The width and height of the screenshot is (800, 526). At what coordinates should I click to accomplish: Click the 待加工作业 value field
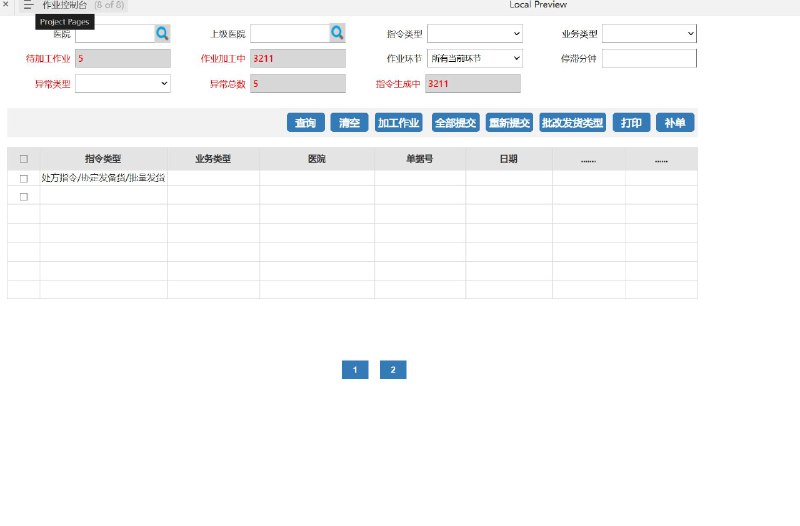(123, 58)
